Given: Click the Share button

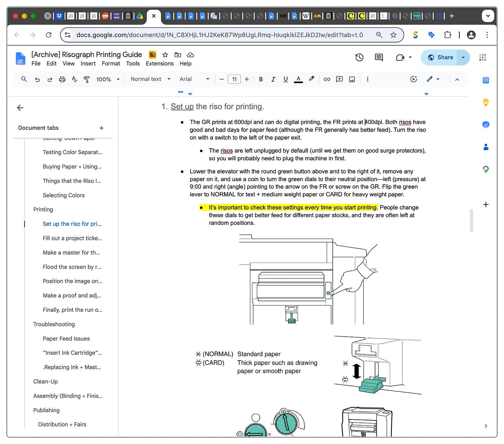Looking at the screenshot, I should [x=440, y=57].
